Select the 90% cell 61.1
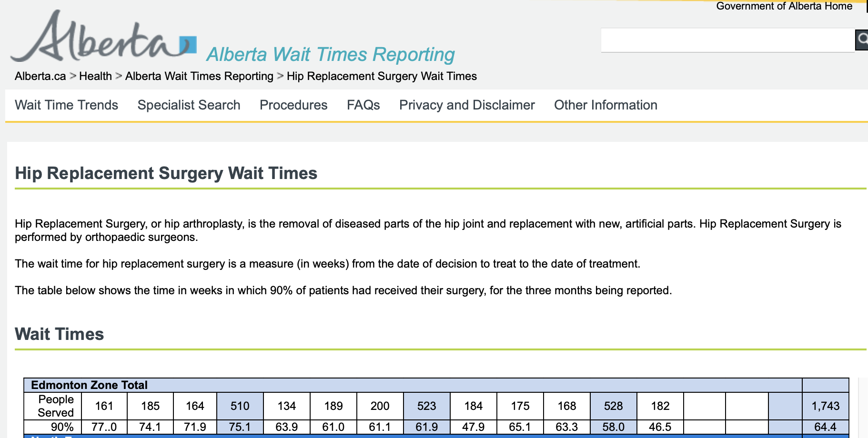 point(380,427)
